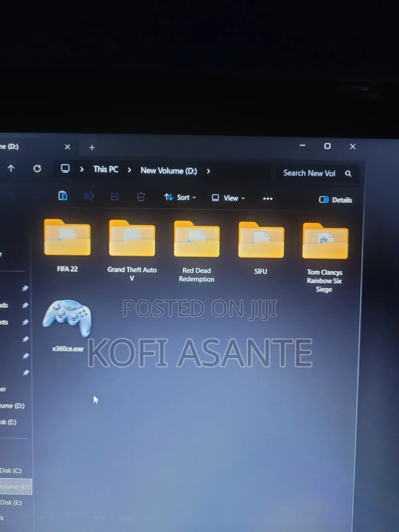Viewport: 399px width, 532px height.
Task: Select highlighted Volume (D:) in sidebar
Action: 15,486
